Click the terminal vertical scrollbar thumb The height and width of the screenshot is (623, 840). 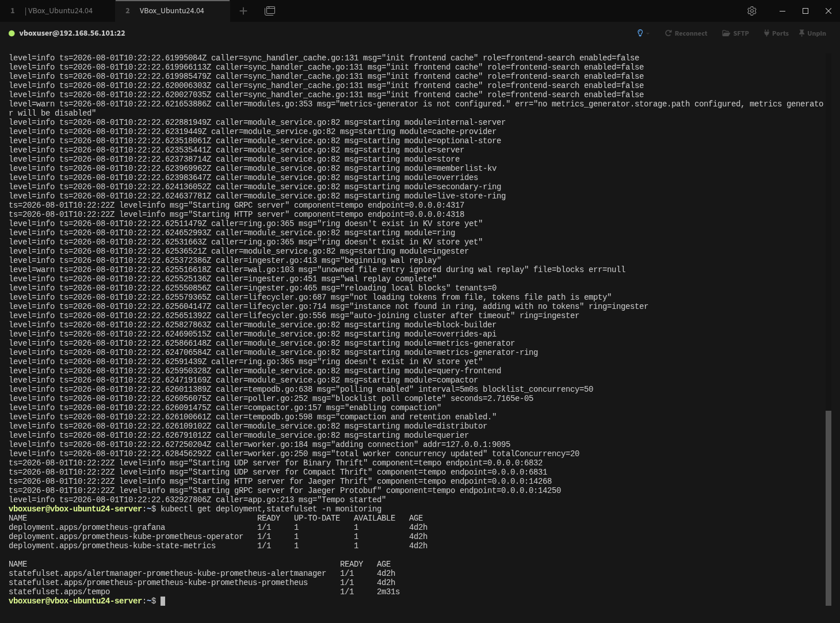(828, 508)
